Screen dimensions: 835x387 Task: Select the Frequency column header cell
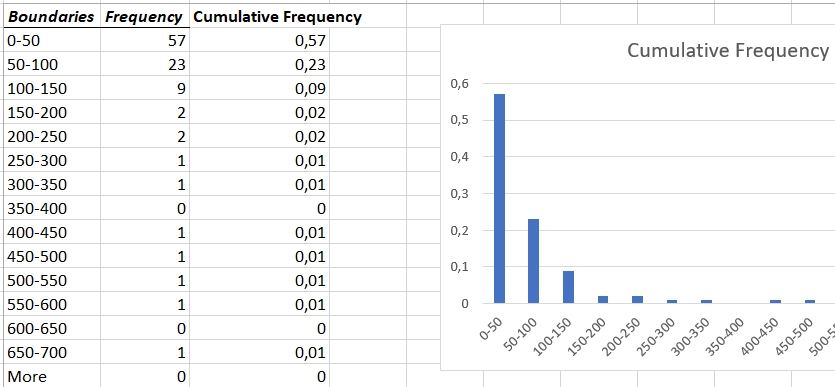coord(144,17)
